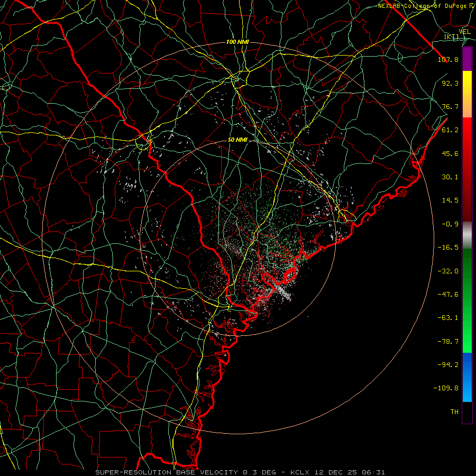Click the -16.5 velocity scale value
The width and height of the screenshot is (476, 476).
(448, 248)
